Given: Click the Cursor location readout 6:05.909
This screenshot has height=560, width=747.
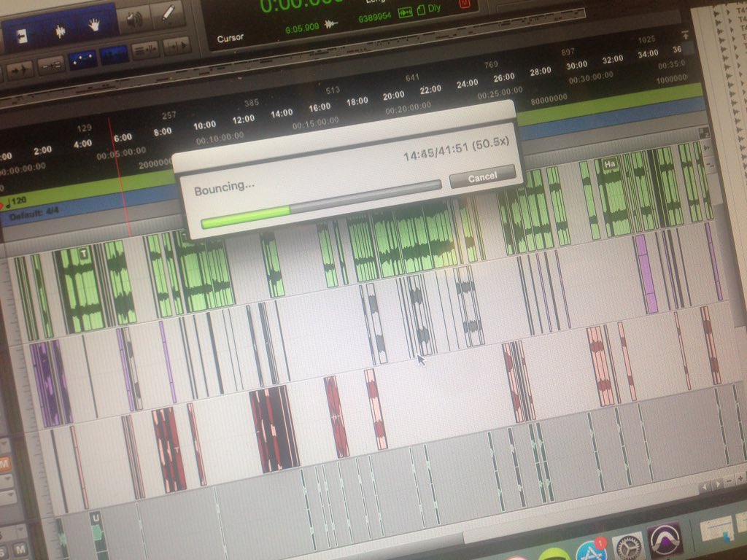Looking at the screenshot, I should coord(302,28).
